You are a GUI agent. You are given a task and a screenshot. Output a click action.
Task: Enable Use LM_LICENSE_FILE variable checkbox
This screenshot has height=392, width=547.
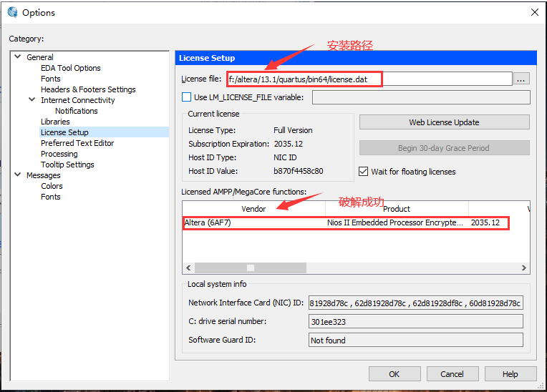tap(187, 97)
